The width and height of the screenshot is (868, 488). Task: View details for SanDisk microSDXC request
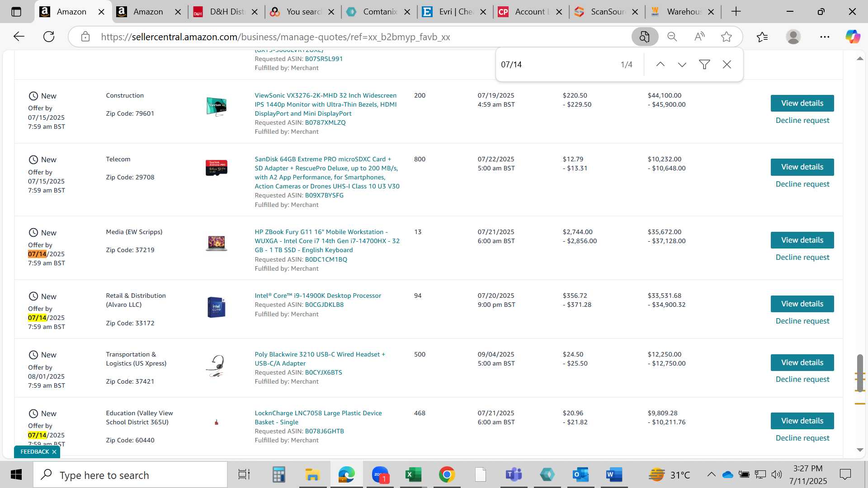[802, 167]
